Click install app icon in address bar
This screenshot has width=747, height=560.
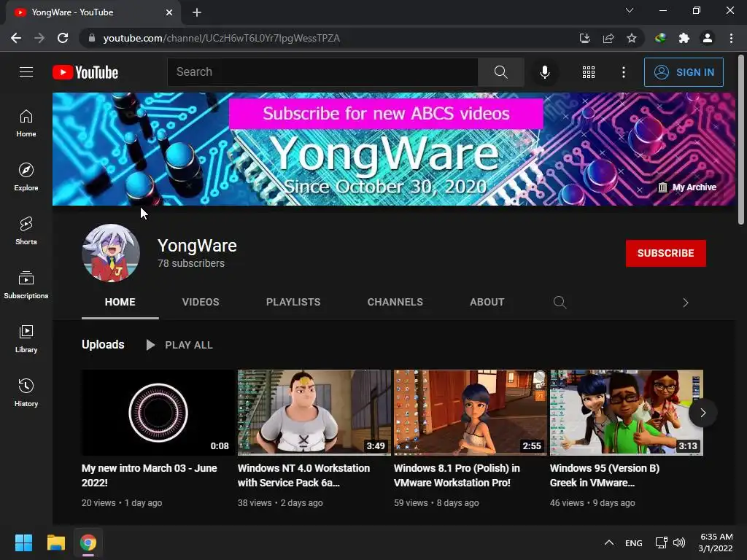click(585, 38)
